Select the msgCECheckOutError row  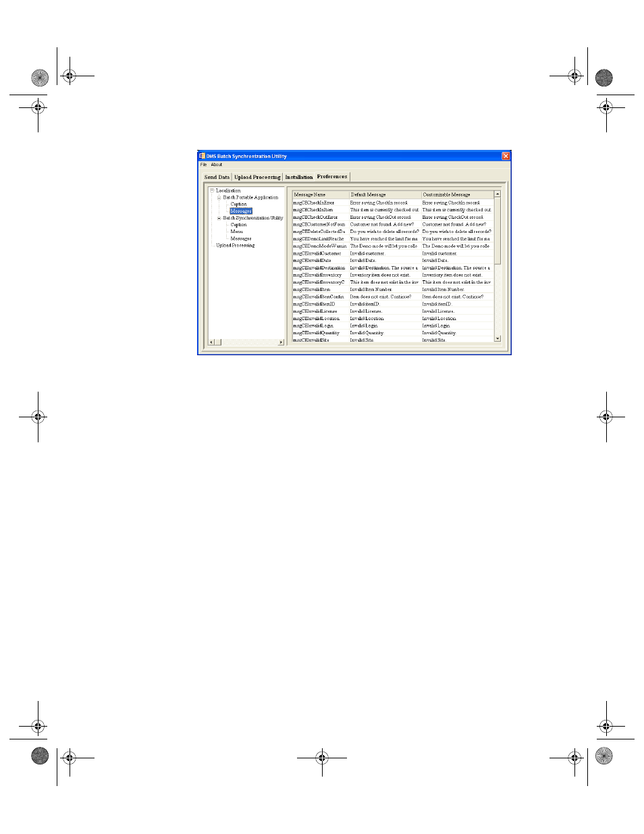pyautogui.click(x=393, y=217)
